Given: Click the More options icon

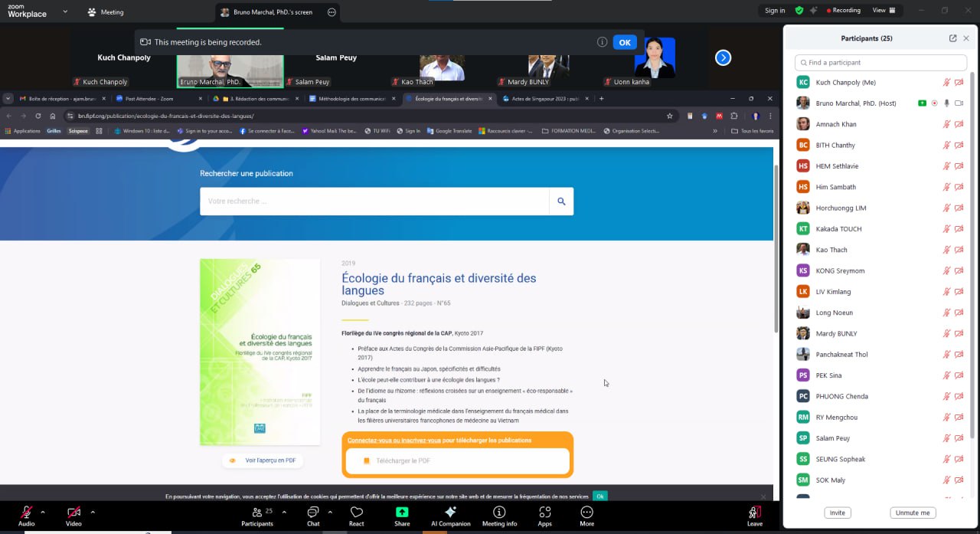Looking at the screenshot, I should 586,513.
